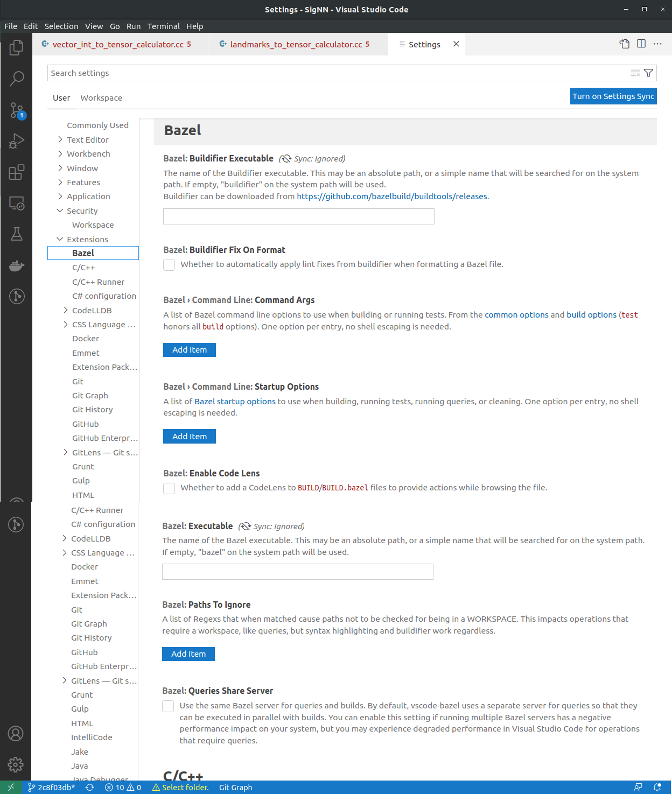This screenshot has width=672, height=794.
Task: Split the editor to the right
Action: (641, 44)
